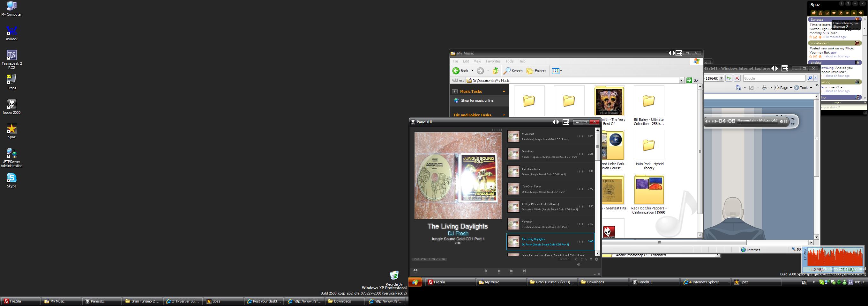Image resolution: width=868 pixels, height=306 pixels.
Task: Click the Internet Explorer search magnifier button
Action: [x=810, y=78]
